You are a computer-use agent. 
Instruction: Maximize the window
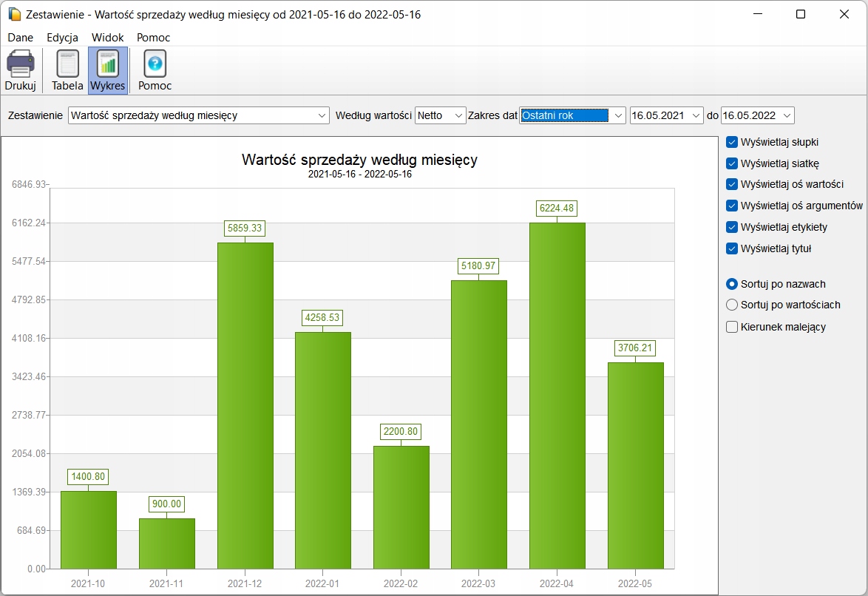pos(801,14)
